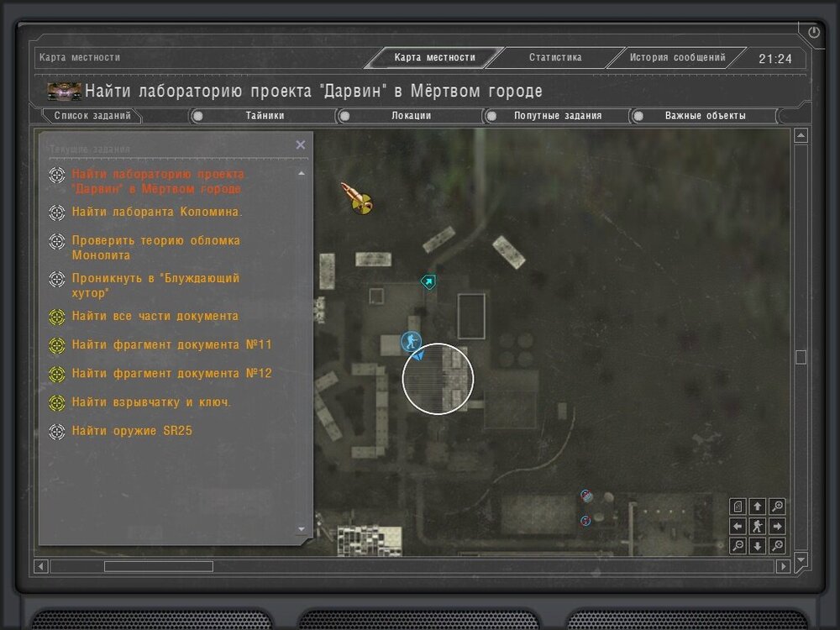
Task: Pan the map down with arrow button
Action: point(758,546)
